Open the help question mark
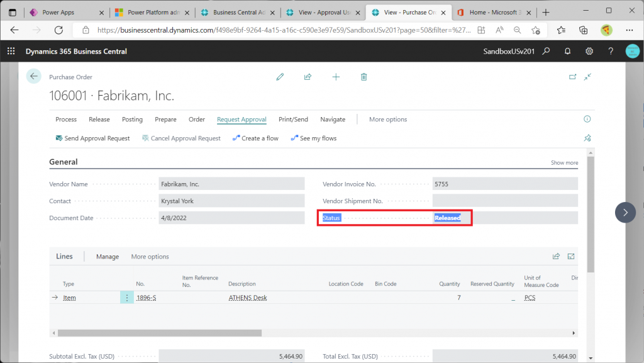Viewport: 644px width, 363px height. pos(611,52)
